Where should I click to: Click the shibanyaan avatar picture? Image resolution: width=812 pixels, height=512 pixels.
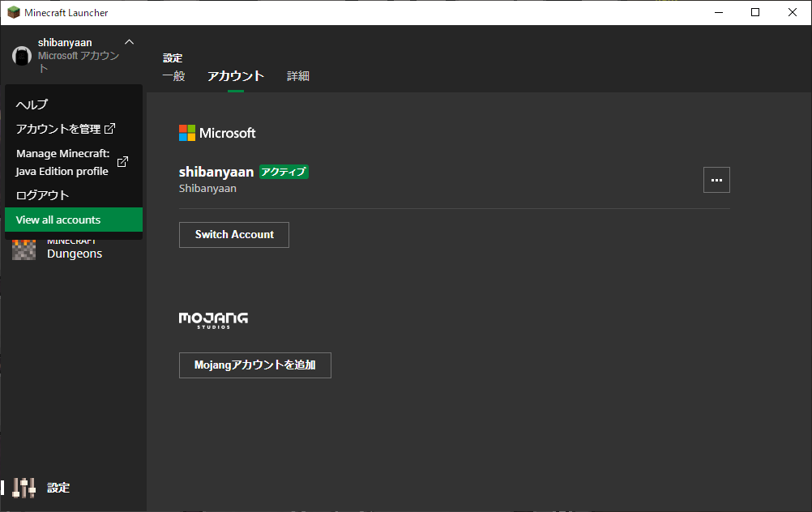click(x=21, y=55)
